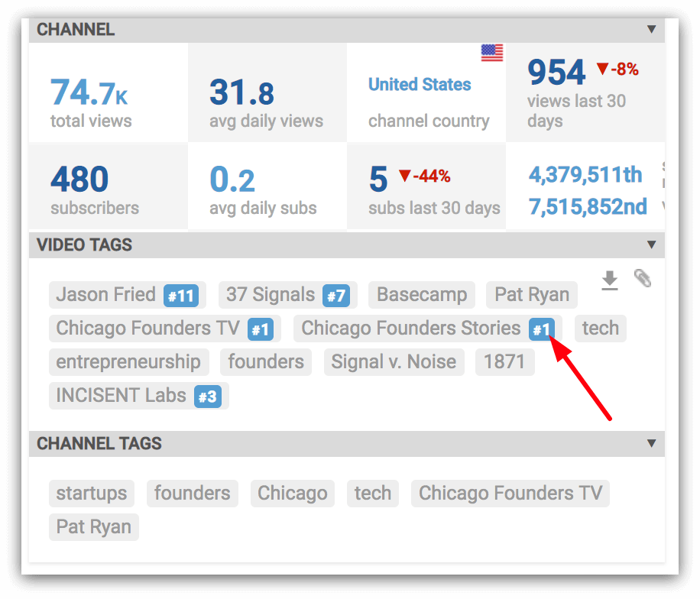
Task: Click the United States flag icon
Action: point(492,53)
